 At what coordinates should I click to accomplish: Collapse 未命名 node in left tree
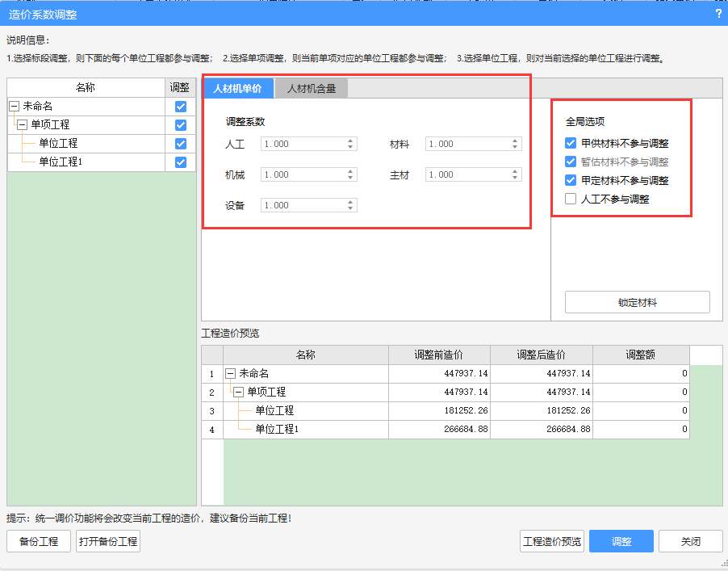pyautogui.click(x=15, y=107)
